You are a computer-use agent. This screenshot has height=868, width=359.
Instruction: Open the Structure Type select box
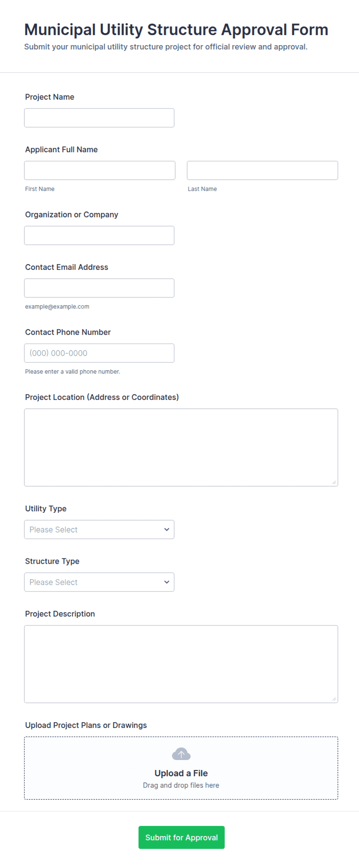tap(99, 582)
